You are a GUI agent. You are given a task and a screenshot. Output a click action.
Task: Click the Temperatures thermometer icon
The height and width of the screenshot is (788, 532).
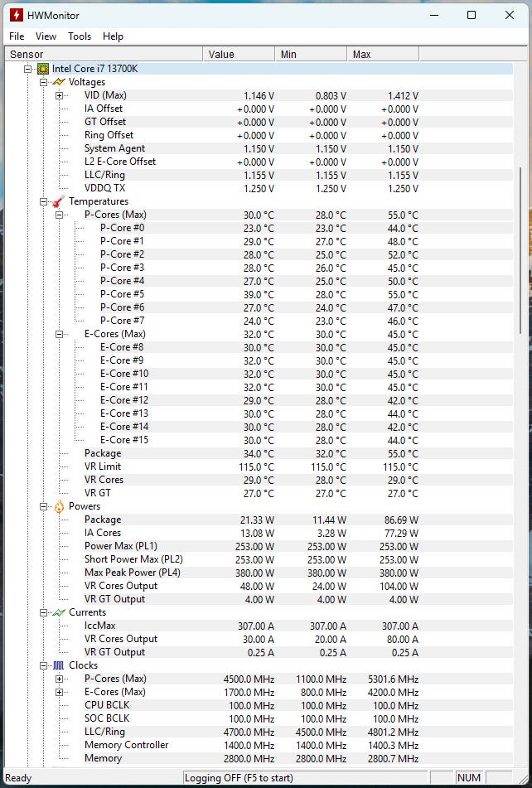pyautogui.click(x=59, y=201)
